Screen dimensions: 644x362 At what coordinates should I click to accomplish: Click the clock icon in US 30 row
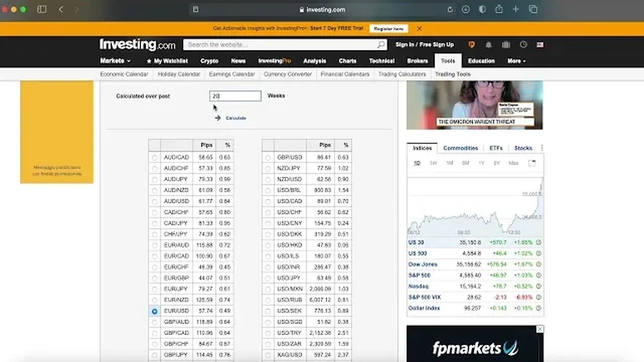538,242
